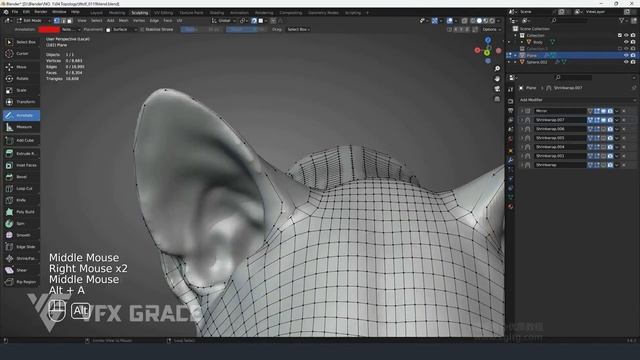
Task: Open the Select menu in viewport header
Action: [96, 20]
